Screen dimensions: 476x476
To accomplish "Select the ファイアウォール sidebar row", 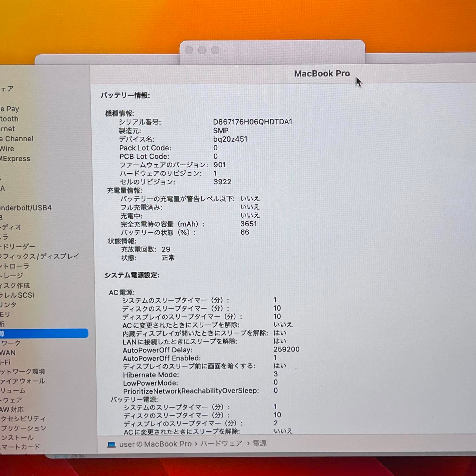I will (x=23, y=381).
